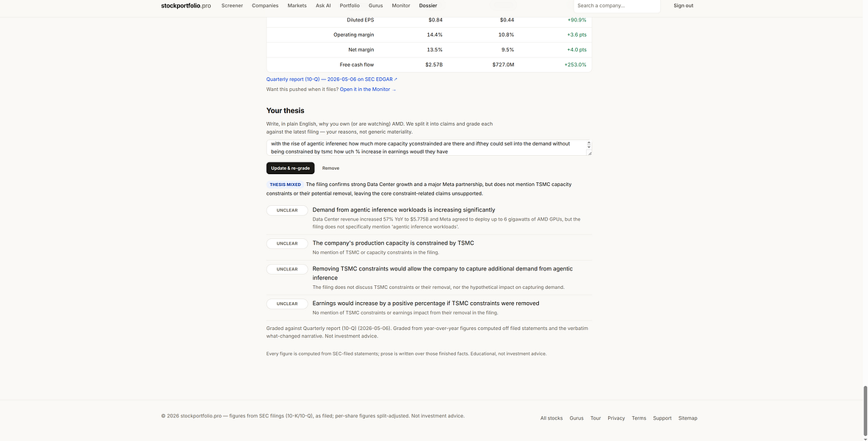Screen dimensions: 868x441
Task: Click the thesis textarea scroll down arrow
Action: (589, 147)
